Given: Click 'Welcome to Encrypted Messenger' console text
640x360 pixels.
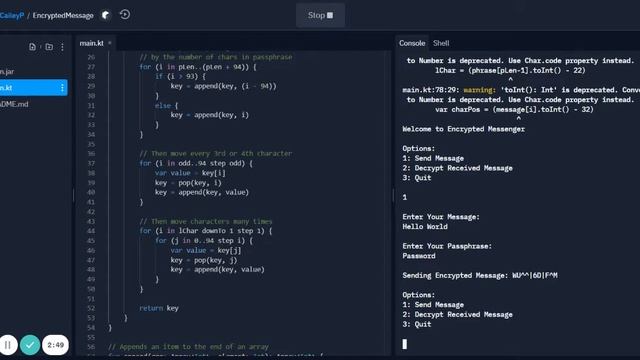Looking at the screenshot, I should [x=463, y=129].
